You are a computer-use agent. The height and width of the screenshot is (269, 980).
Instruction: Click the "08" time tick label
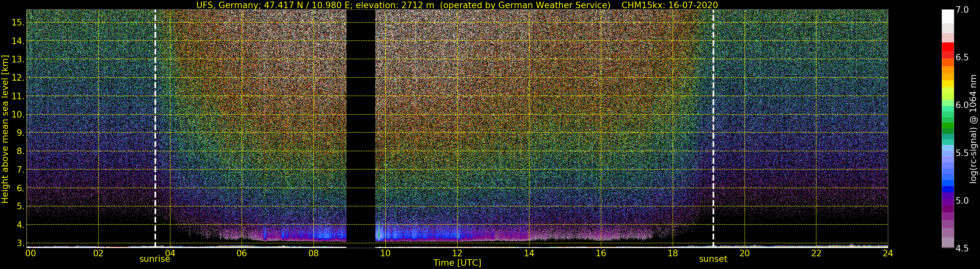(x=313, y=253)
